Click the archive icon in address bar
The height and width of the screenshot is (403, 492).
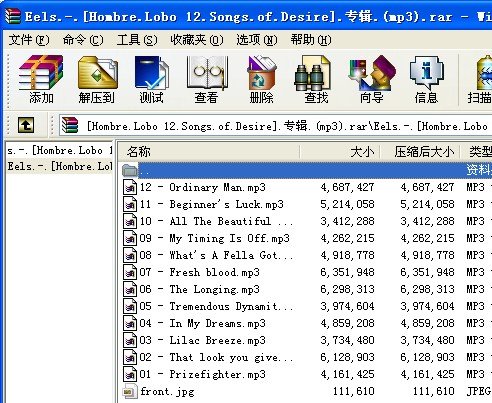point(69,125)
